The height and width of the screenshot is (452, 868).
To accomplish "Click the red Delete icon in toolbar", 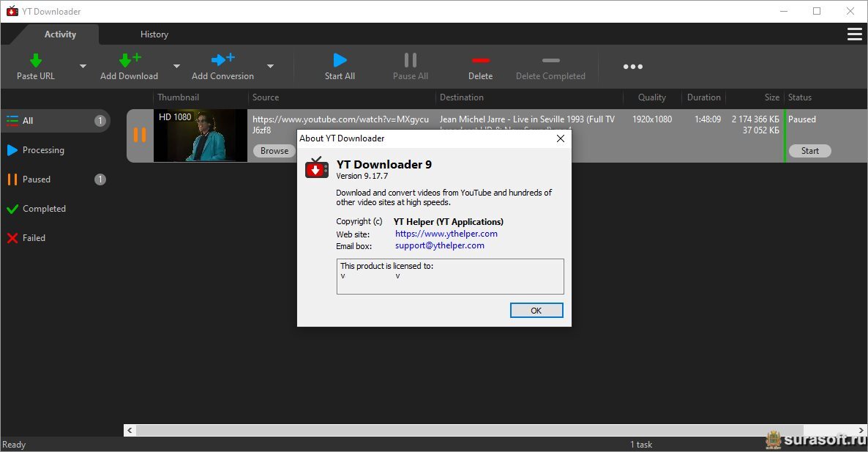I will coord(480,60).
